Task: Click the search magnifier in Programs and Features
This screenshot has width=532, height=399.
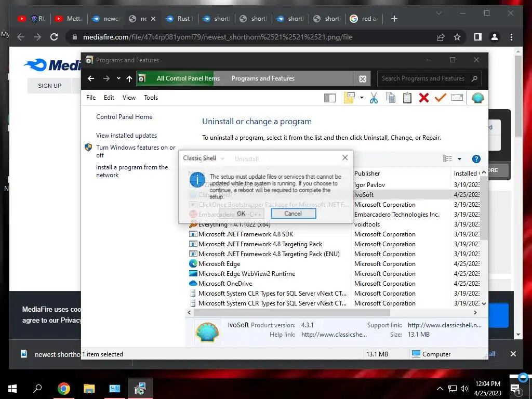Action: (x=475, y=78)
